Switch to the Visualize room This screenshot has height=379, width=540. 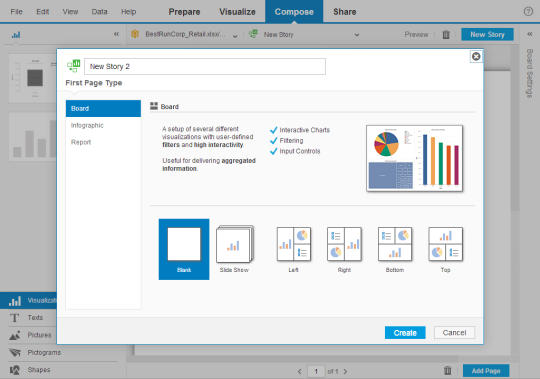[237, 12]
